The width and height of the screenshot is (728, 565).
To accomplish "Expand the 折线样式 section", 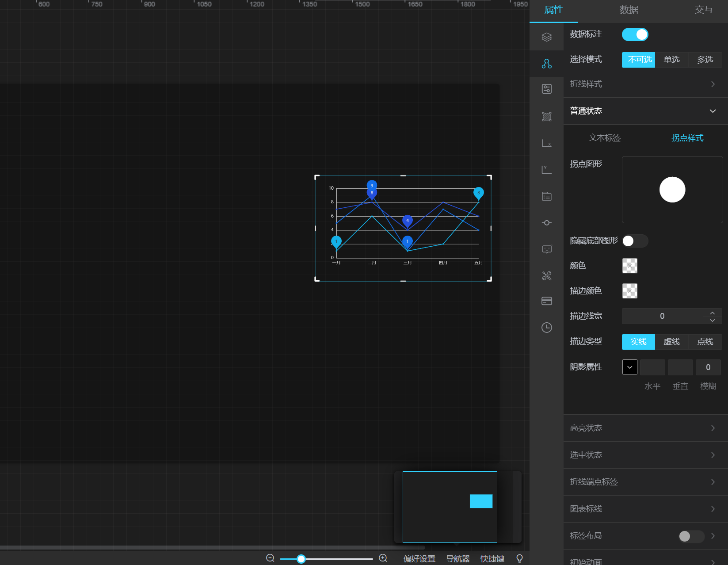I will tap(645, 84).
